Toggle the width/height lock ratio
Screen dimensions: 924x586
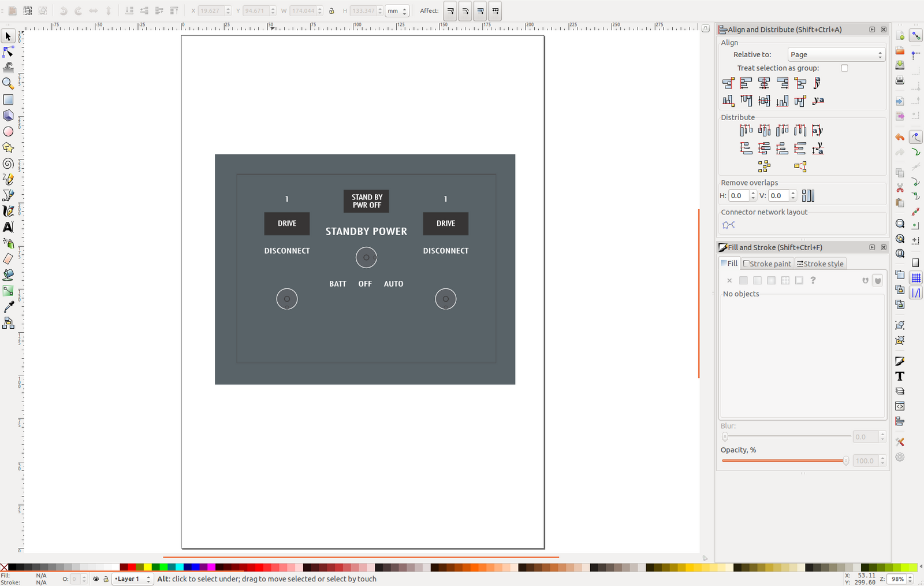pos(331,11)
